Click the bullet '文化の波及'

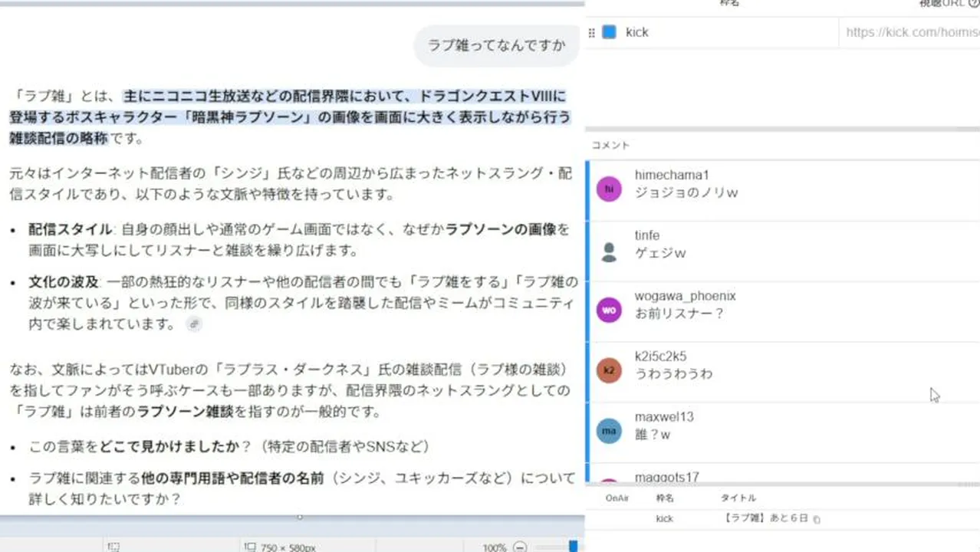64,283
